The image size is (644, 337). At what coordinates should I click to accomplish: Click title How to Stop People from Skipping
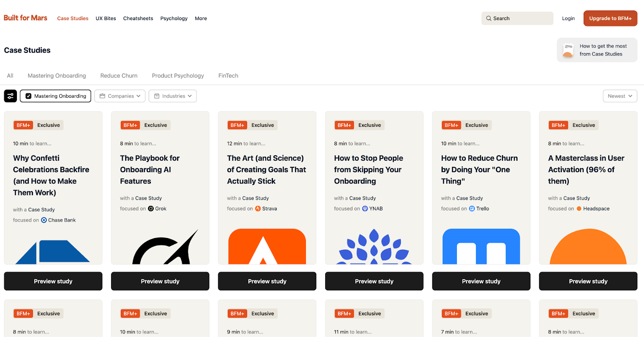[x=369, y=170]
